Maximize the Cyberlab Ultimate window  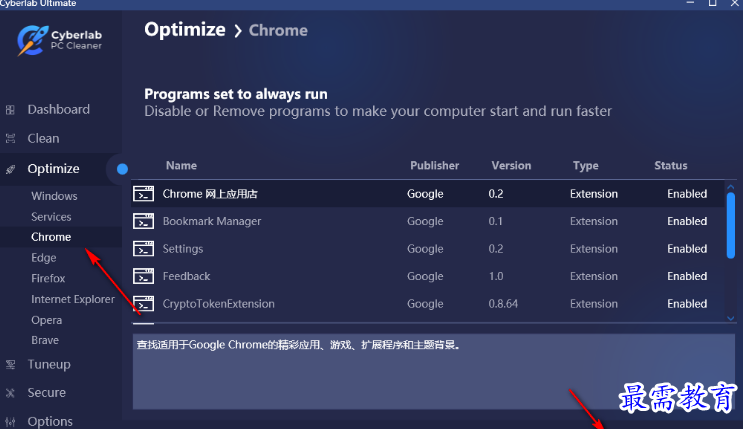(x=712, y=3)
